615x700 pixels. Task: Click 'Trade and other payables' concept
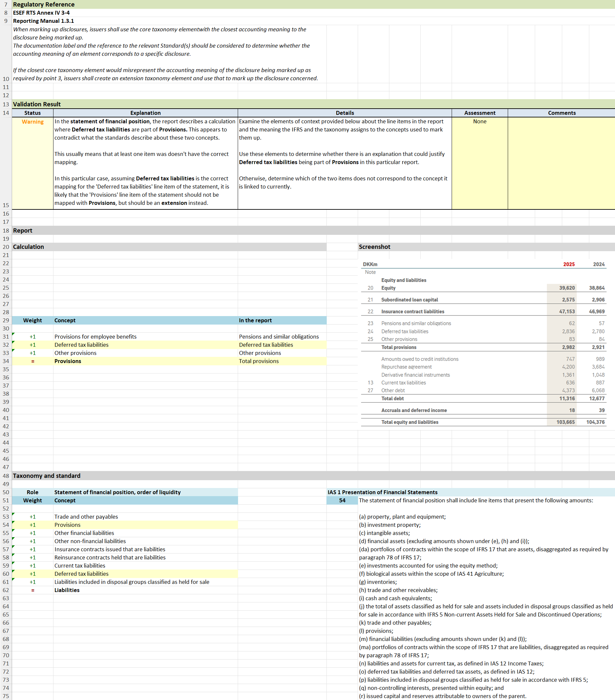tap(145, 517)
